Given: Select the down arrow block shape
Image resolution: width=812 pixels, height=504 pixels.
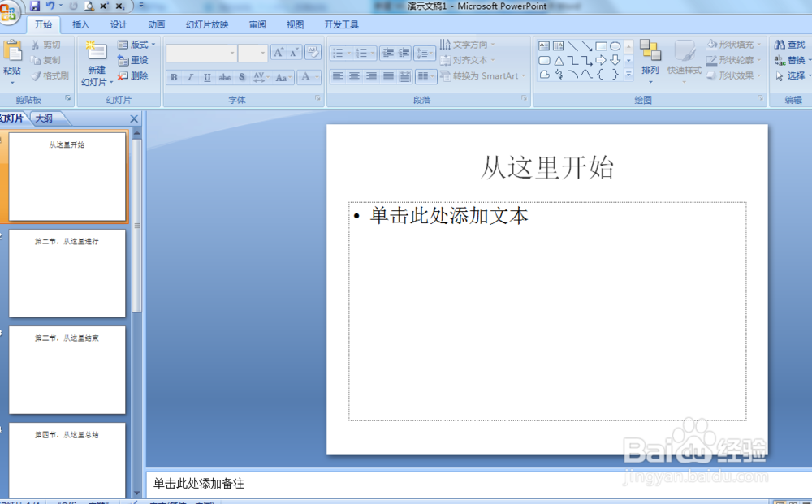Looking at the screenshot, I should click(x=615, y=60).
